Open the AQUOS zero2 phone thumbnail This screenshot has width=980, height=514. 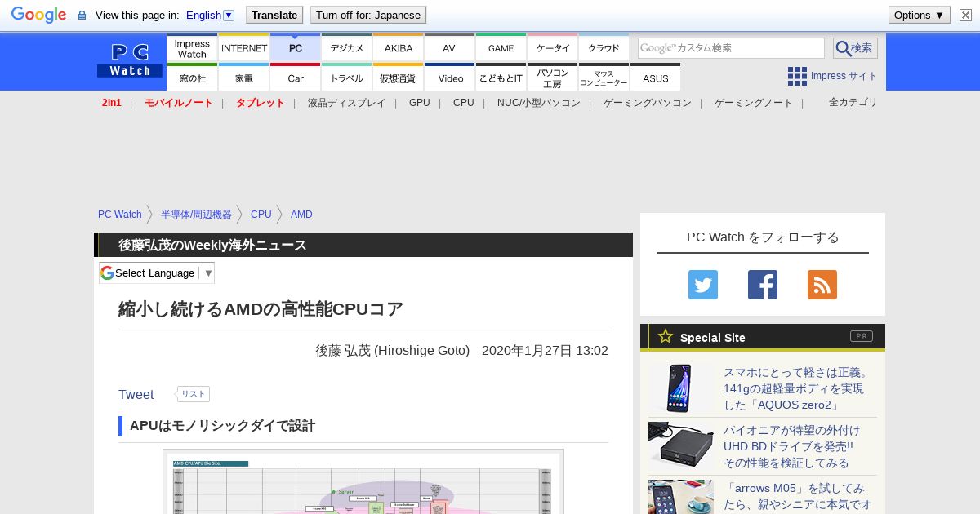tap(680, 388)
